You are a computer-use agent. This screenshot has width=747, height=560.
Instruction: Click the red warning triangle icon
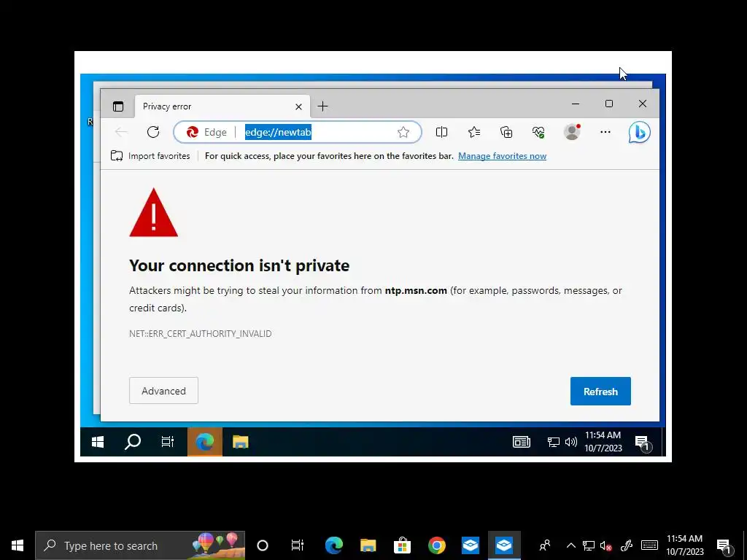(x=153, y=212)
